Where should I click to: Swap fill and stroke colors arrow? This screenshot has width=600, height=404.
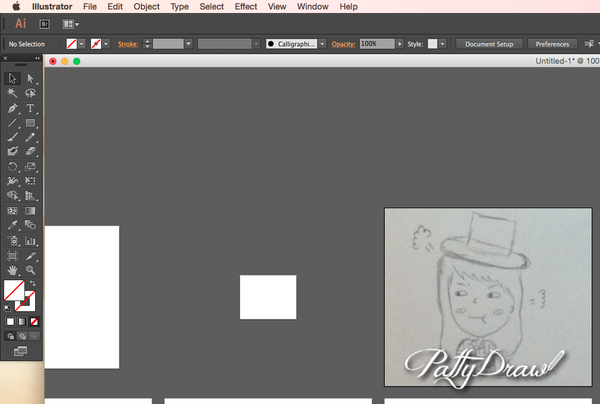coord(32,284)
